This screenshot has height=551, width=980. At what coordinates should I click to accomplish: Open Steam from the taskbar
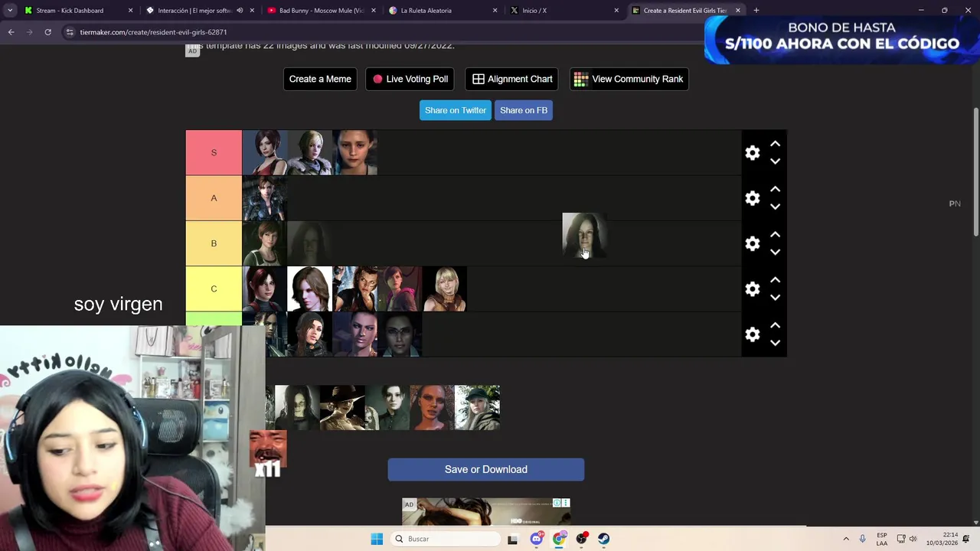(x=604, y=539)
